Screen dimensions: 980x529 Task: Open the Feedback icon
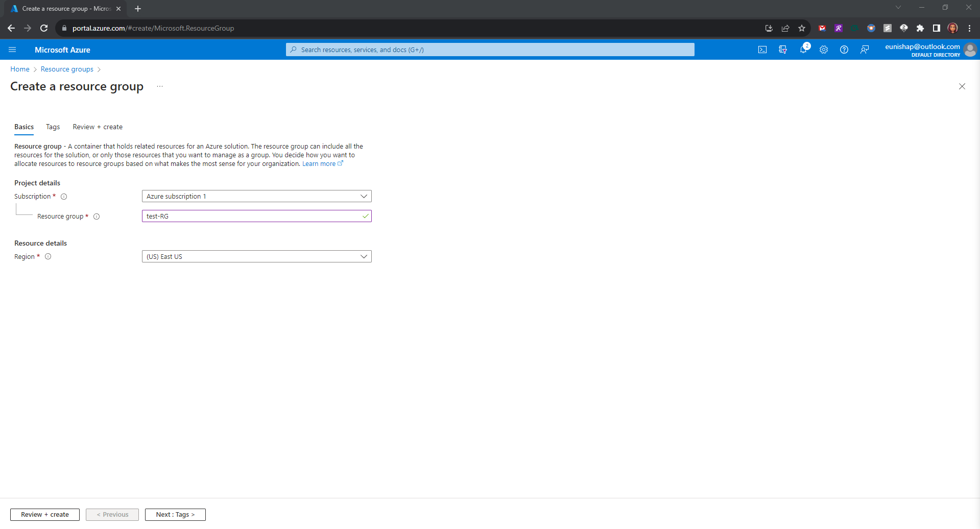coord(865,50)
